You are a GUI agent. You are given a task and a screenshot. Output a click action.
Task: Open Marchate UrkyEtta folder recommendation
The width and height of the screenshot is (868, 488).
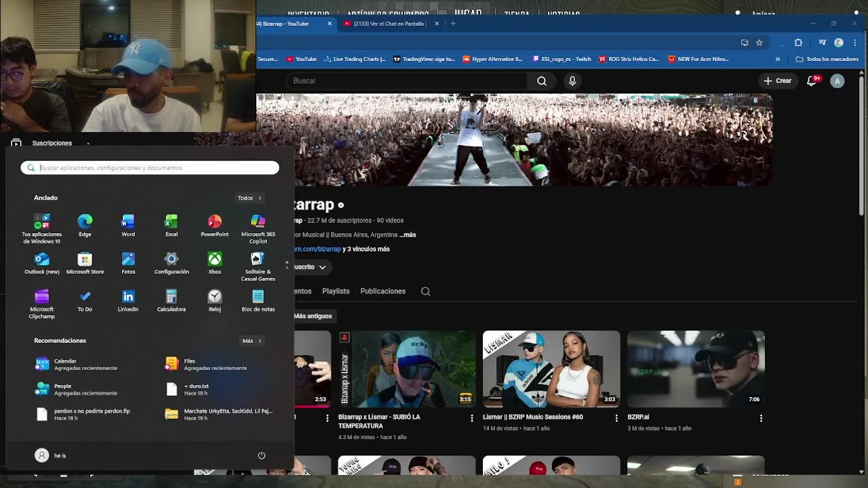(x=218, y=414)
